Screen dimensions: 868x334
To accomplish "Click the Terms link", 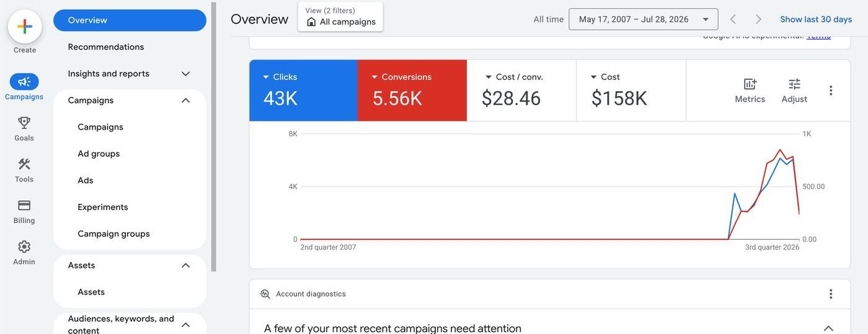I will point(818,36).
